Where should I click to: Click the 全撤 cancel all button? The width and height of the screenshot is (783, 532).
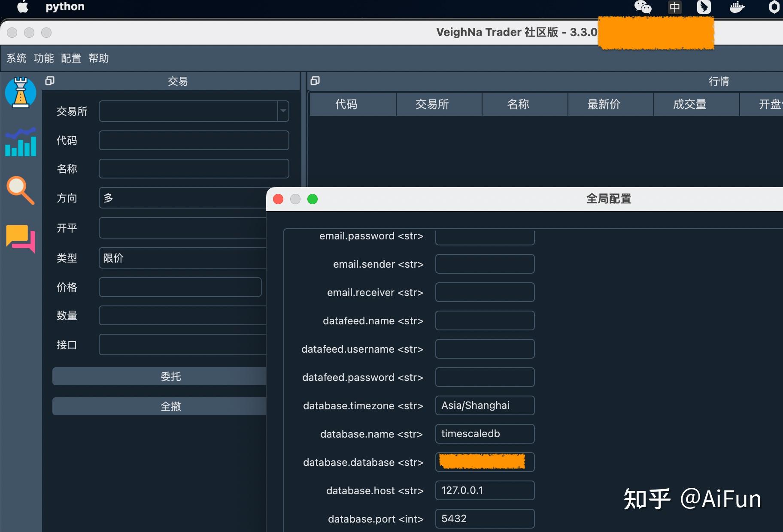[171, 406]
